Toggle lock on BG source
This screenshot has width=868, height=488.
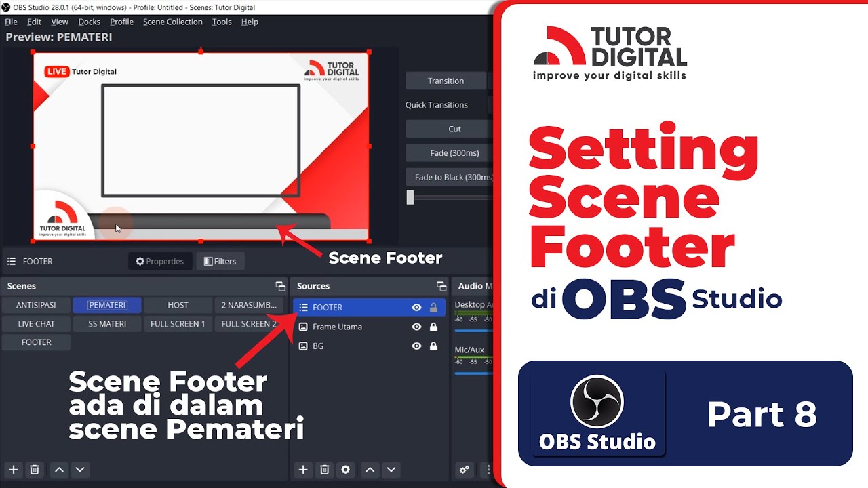point(433,346)
